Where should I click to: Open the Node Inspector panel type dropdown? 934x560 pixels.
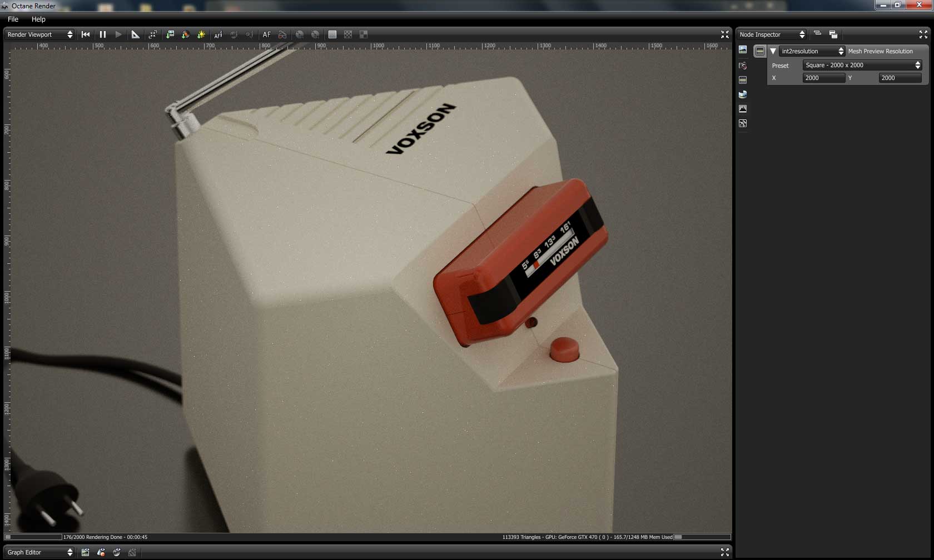772,34
